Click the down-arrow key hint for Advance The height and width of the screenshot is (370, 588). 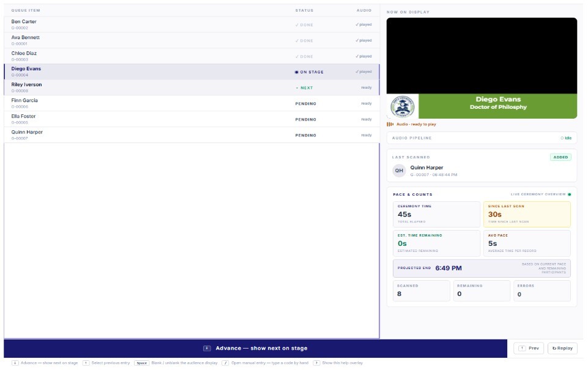click(15, 363)
